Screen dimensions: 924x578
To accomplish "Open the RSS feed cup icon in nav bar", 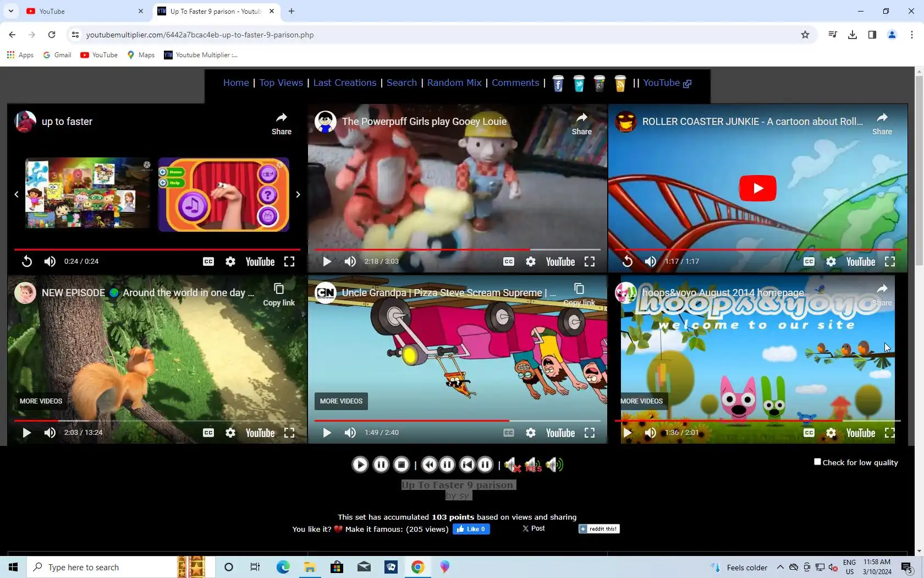I will 620,83.
